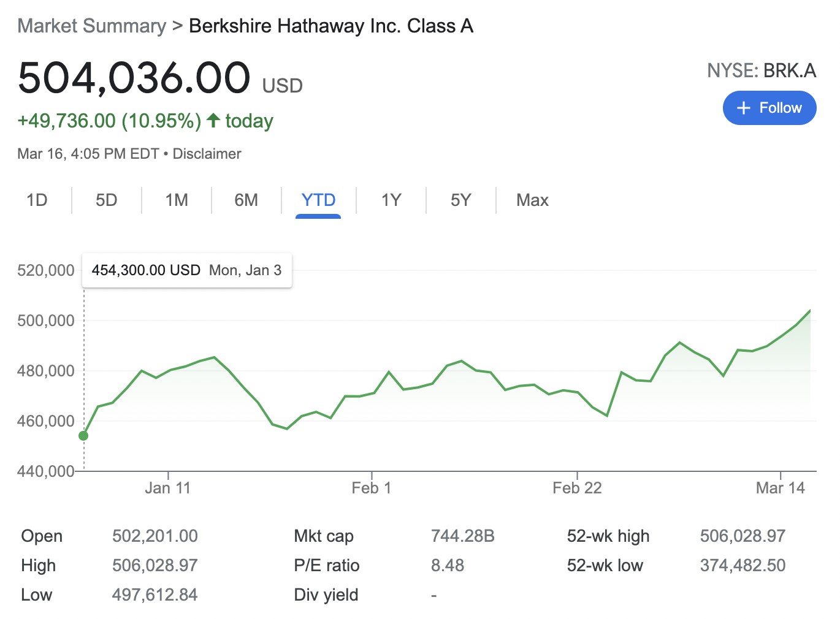Viewport: 840px width, 619px height.
Task: View the 5Y price history
Action: coord(460,200)
